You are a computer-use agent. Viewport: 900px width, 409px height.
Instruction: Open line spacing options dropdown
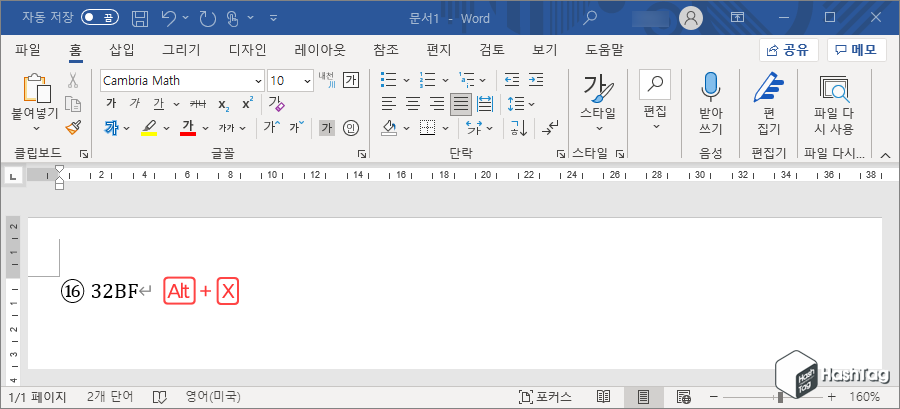pos(532,104)
